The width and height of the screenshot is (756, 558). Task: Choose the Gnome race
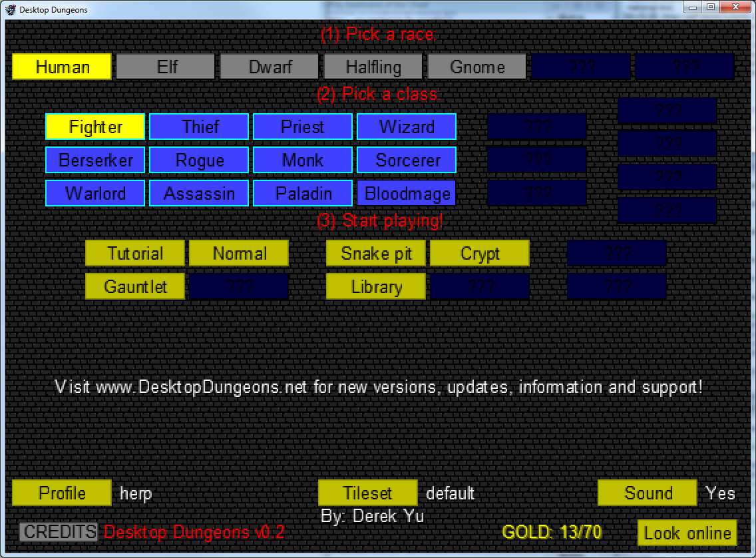(477, 67)
